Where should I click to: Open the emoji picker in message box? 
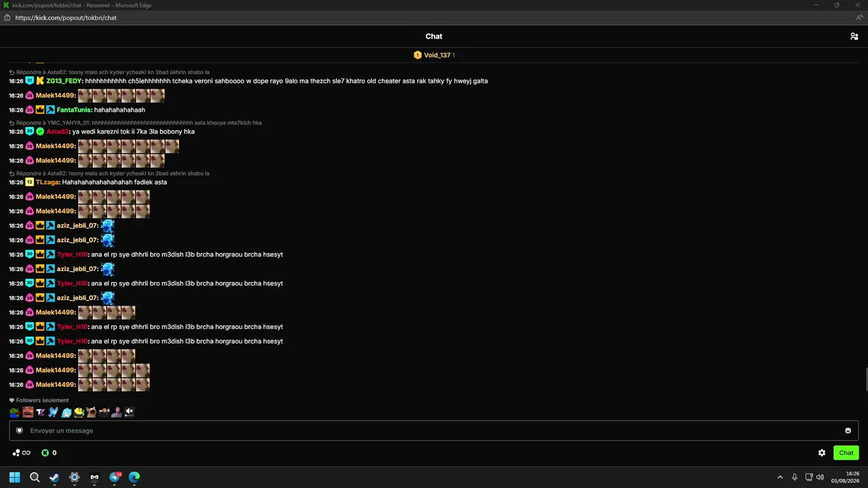click(x=848, y=430)
